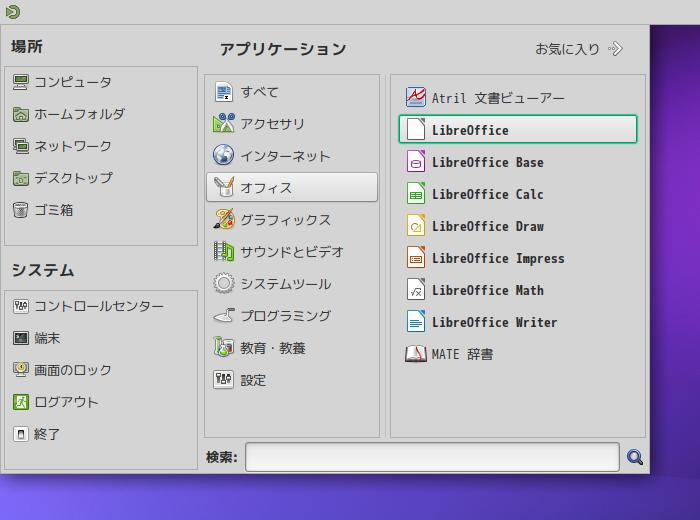Open Computer (コンピュータ) icon in Places
The image size is (700, 520).
[21, 82]
